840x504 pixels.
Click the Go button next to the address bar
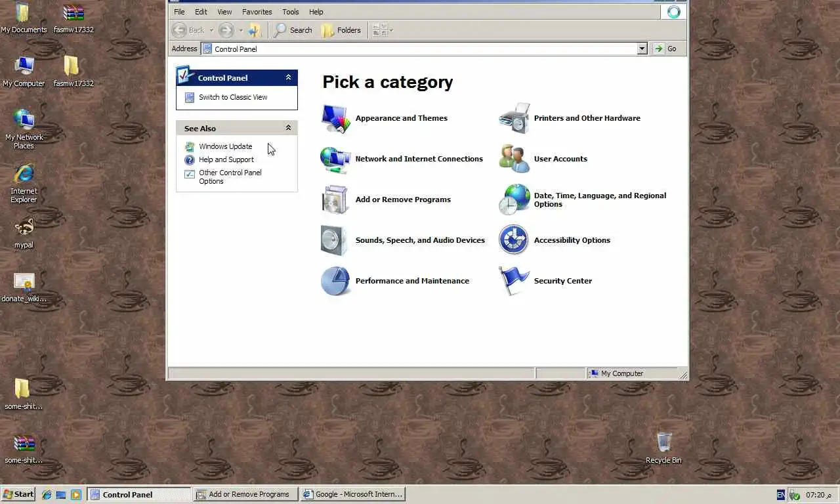coord(665,49)
